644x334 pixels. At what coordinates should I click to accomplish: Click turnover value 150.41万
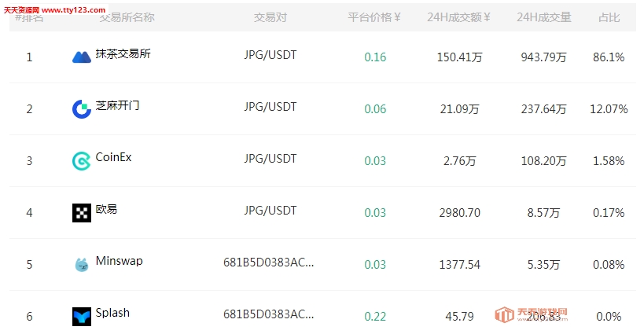pos(459,57)
